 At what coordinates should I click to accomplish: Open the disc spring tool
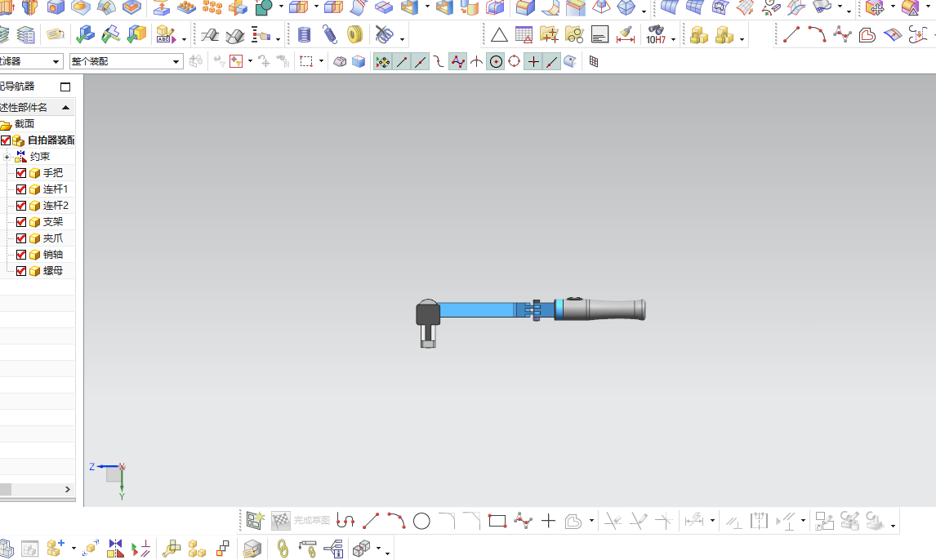(x=354, y=35)
